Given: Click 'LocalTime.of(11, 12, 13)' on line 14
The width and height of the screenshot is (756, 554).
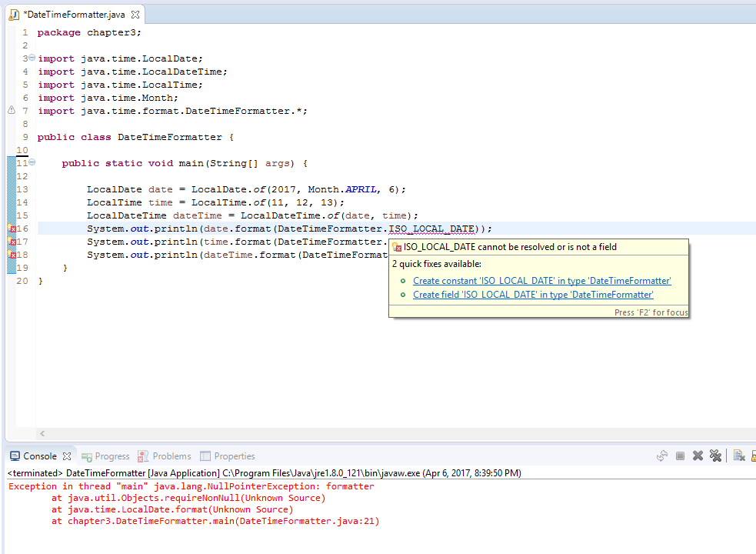Looking at the screenshot, I should pos(265,202).
